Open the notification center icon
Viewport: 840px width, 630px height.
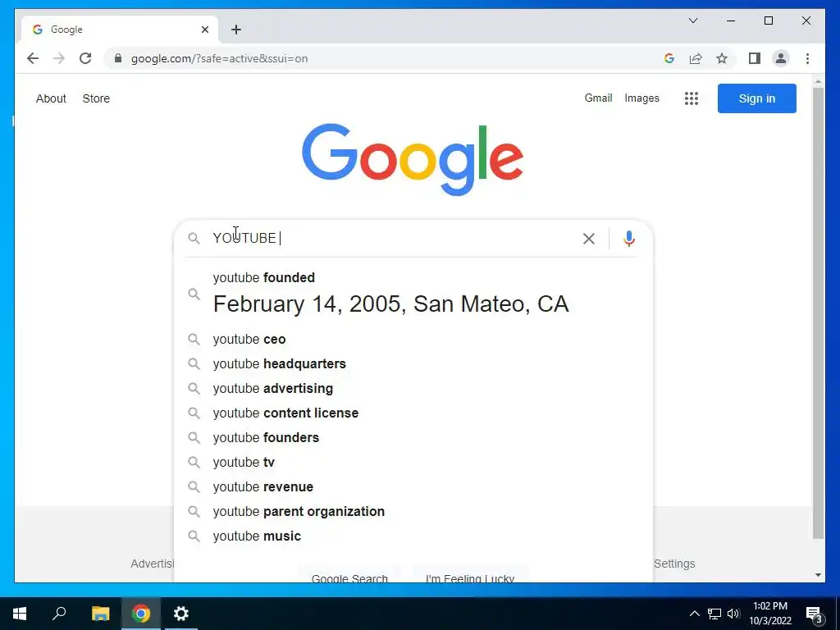815,614
